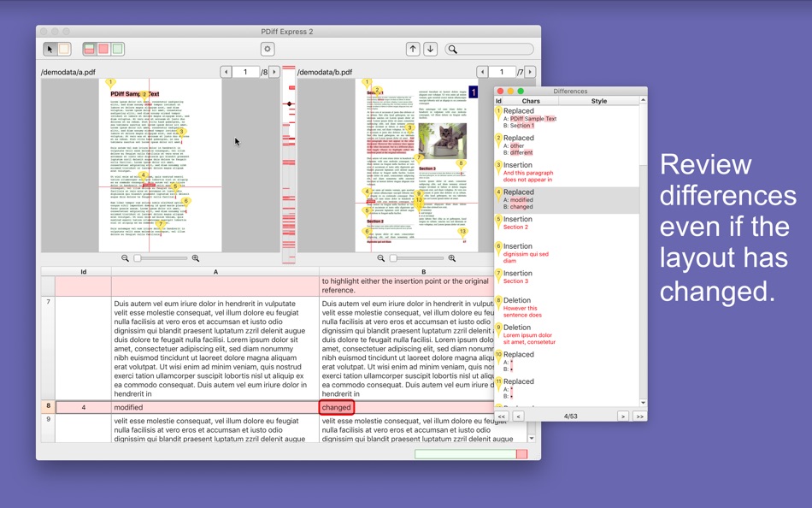Select row 7 header in comparison table
812x508 pixels.
(x=48, y=348)
